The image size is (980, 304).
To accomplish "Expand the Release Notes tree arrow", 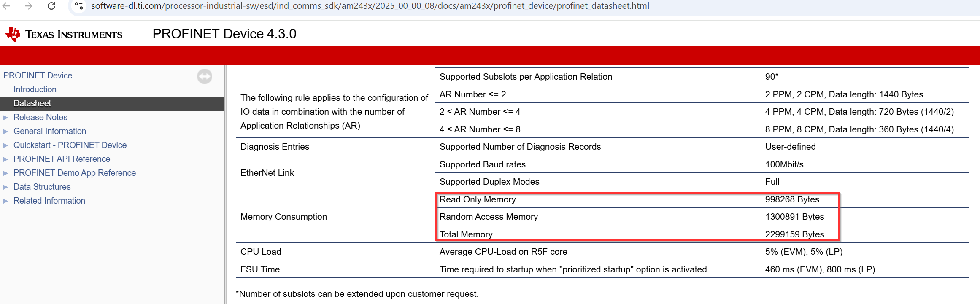I will (x=6, y=117).
